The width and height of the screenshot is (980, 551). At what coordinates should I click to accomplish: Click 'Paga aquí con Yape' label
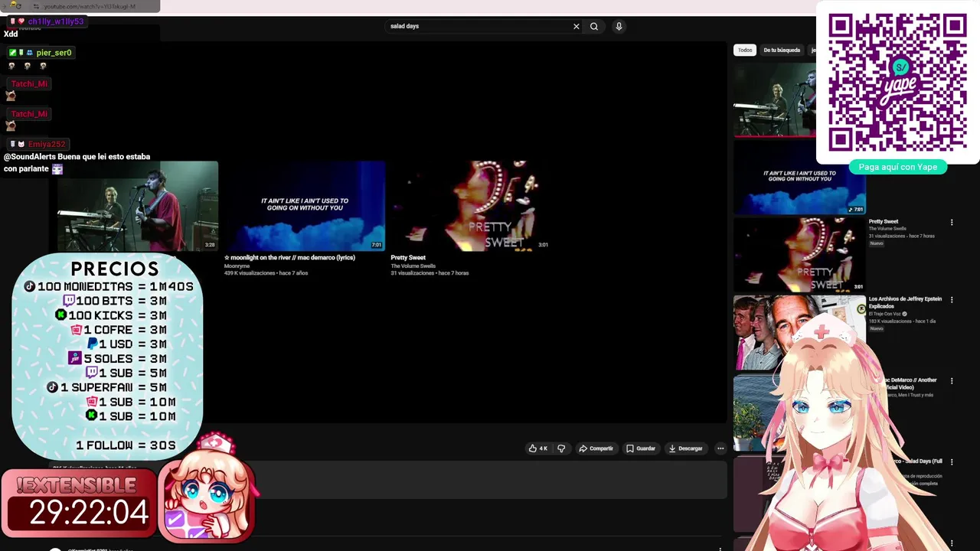pyautogui.click(x=898, y=167)
